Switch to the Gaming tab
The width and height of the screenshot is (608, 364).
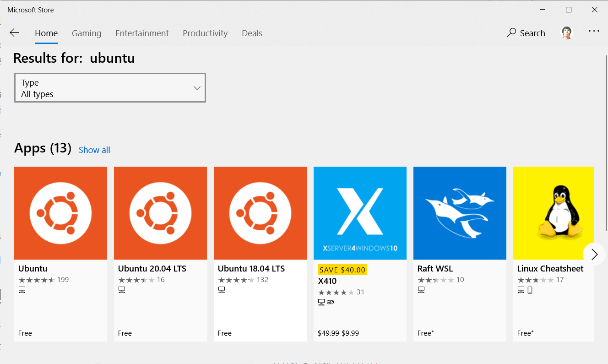tap(87, 33)
